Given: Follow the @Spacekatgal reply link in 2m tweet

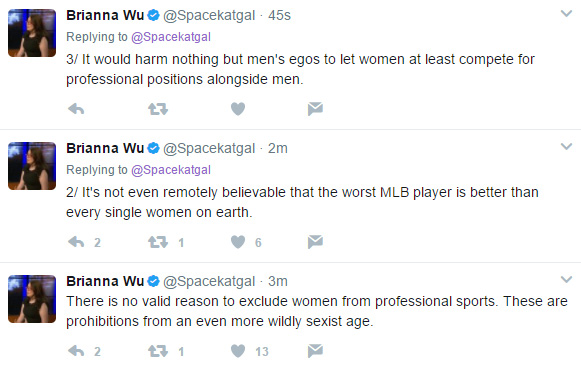Looking at the screenshot, I should [171, 170].
